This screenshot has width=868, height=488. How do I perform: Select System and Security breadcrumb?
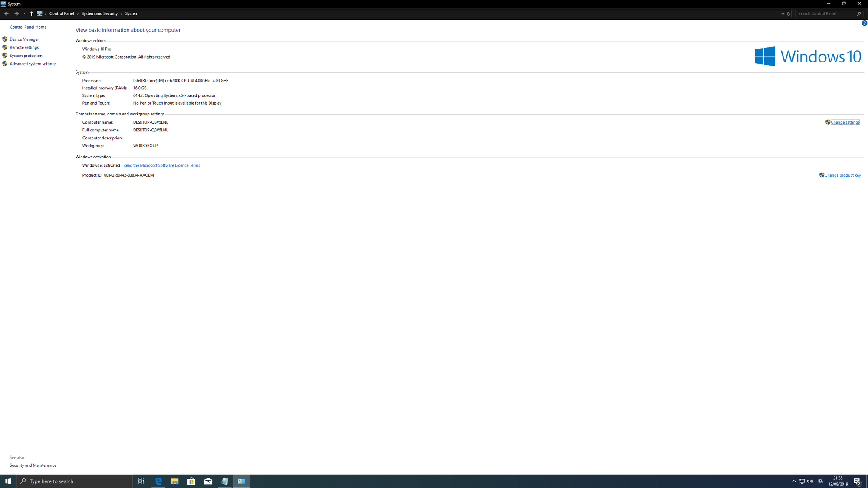tap(99, 13)
